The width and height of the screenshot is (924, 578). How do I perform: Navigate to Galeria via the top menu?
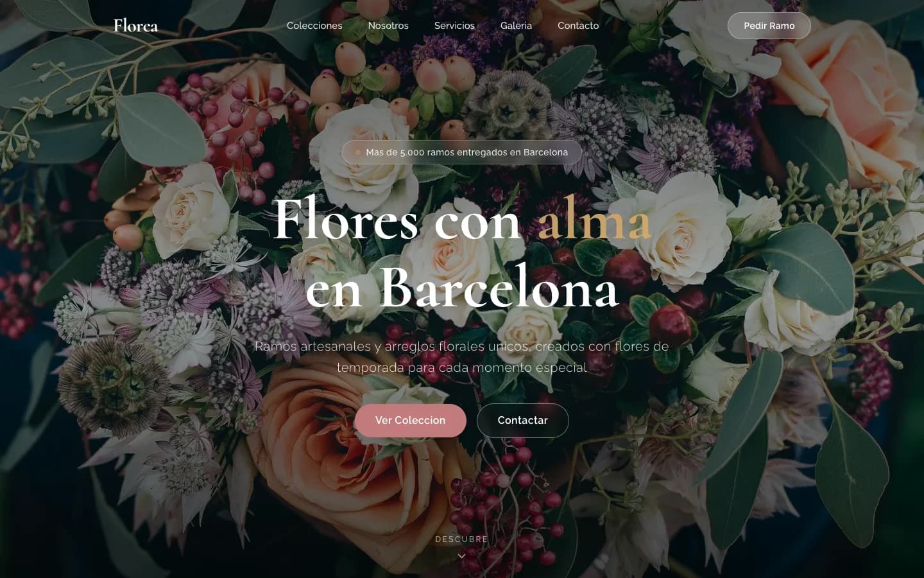pos(516,26)
